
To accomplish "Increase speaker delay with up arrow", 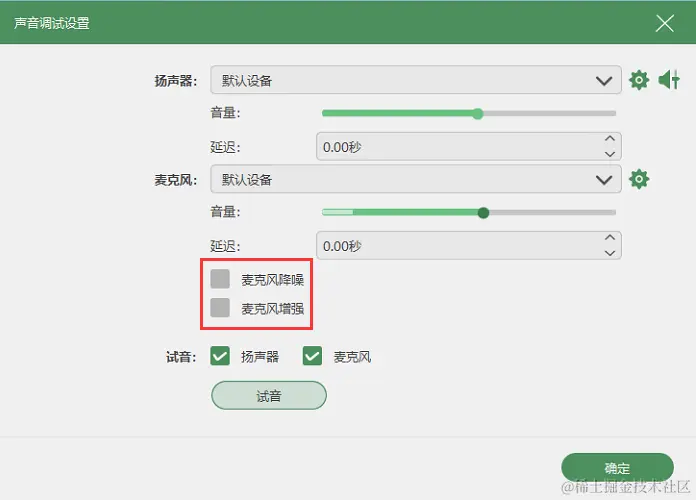I will pos(610,139).
